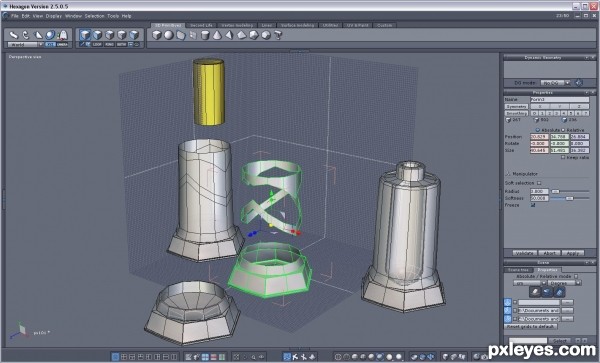The image size is (600, 363).
Task: Activate the Scale manipulator tool
Action: [x=38, y=35]
